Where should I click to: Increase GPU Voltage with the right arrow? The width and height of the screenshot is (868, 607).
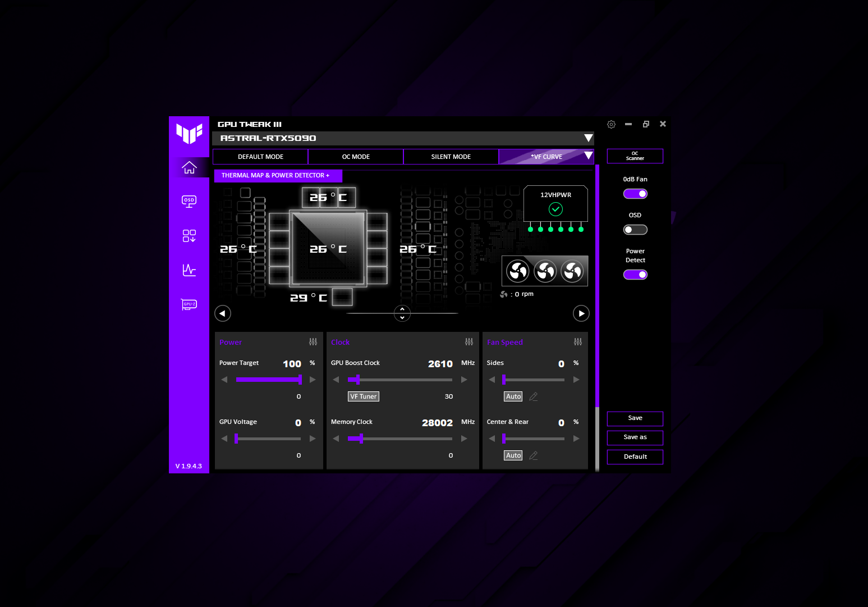coord(313,439)
